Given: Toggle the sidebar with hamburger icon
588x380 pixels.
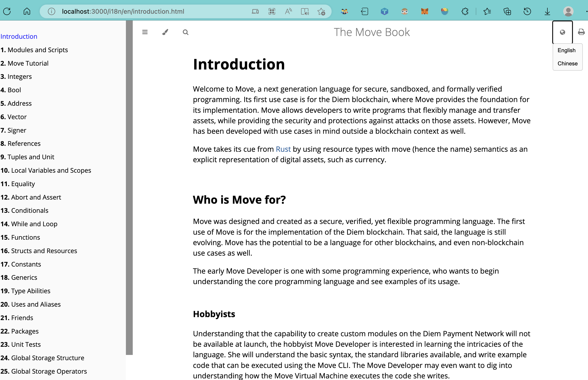Looking at the screenshot, I should [145, 32].
